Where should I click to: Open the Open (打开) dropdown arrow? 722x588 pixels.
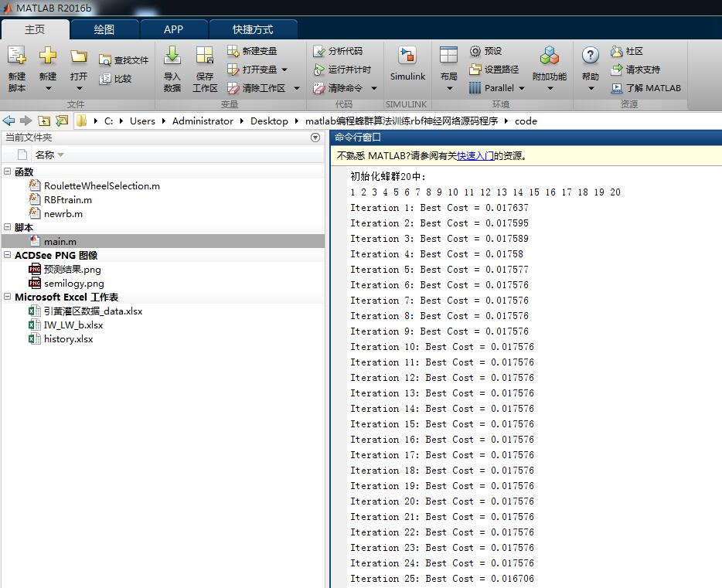(79, 88)
